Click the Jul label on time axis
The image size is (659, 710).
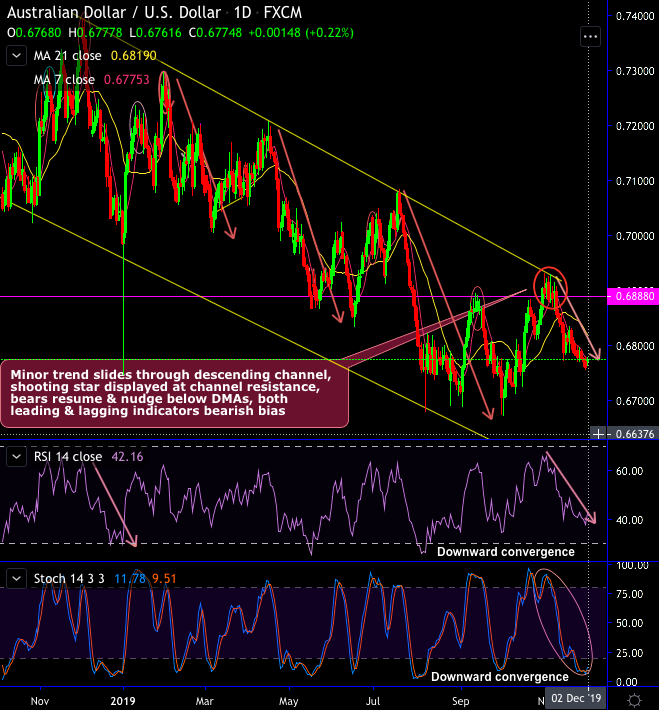[x=373, y=701]
